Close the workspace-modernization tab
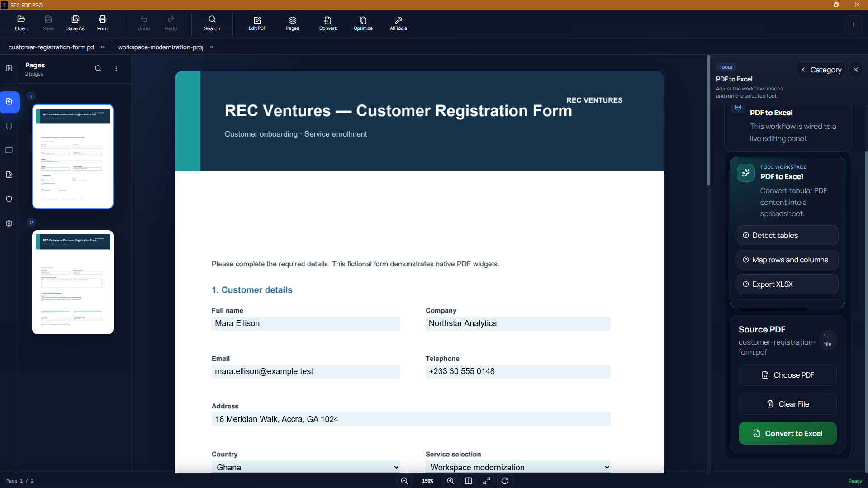Screen dimensions: 868x488 click(x=211, y=47)
